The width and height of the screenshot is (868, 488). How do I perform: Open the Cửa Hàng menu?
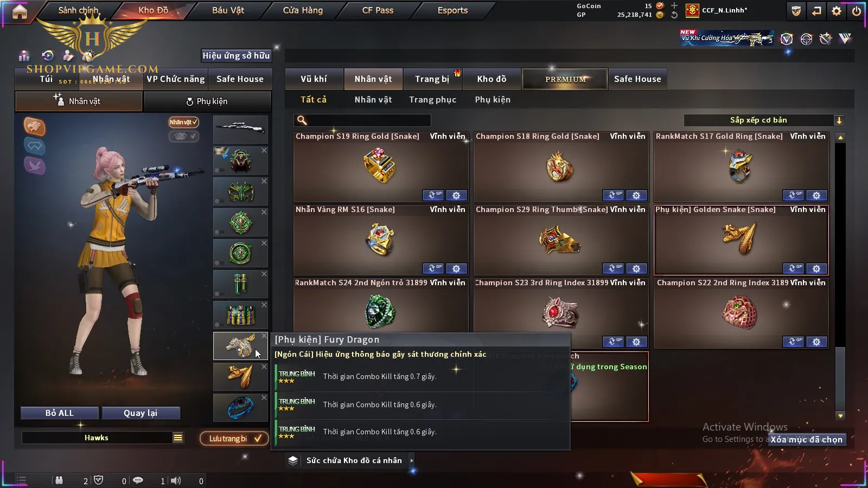pos(303,10)
